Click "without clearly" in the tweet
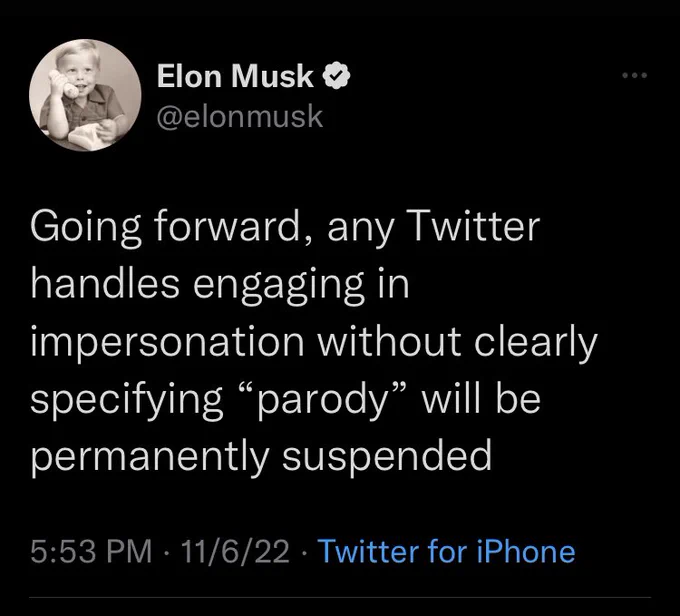The height and width of the screenshot is (616, 680). pyautogui.click(x=458, y=343)
